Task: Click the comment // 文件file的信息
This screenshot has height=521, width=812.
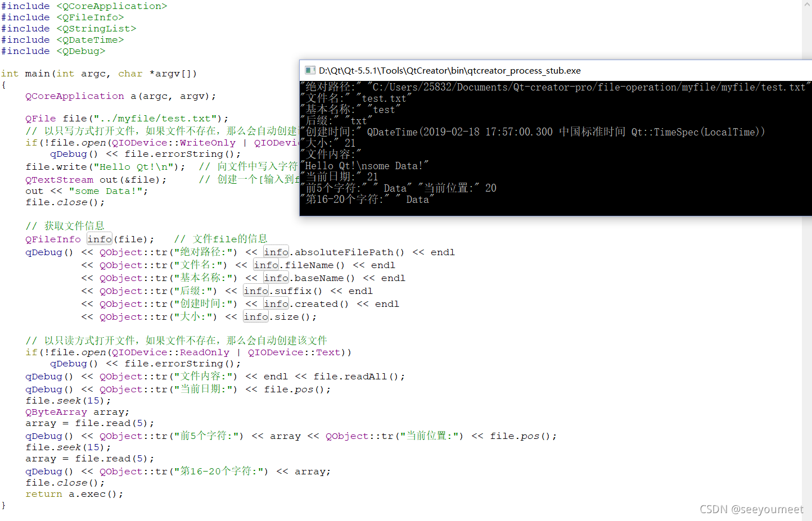Action: click(221, 239)
